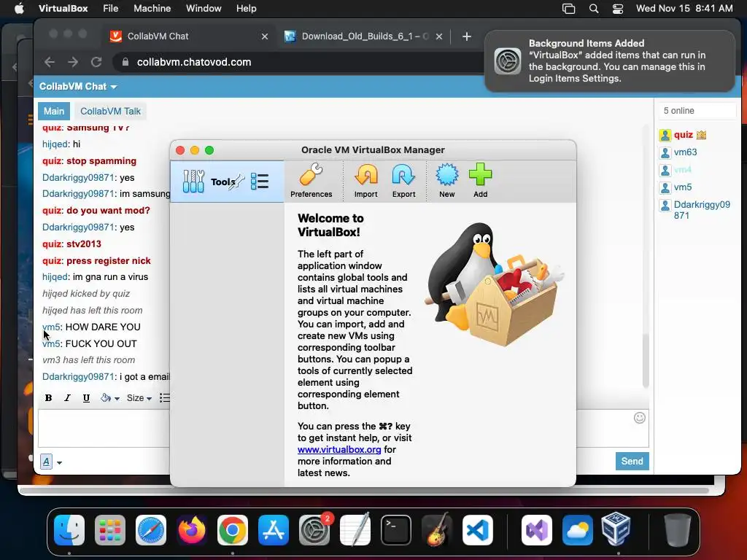Open the Machine menu

(x=152, y=9)
